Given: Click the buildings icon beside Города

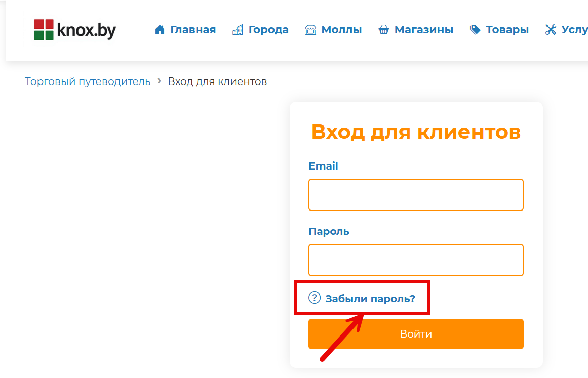Looking at the screenshot, I should [238, 30].
